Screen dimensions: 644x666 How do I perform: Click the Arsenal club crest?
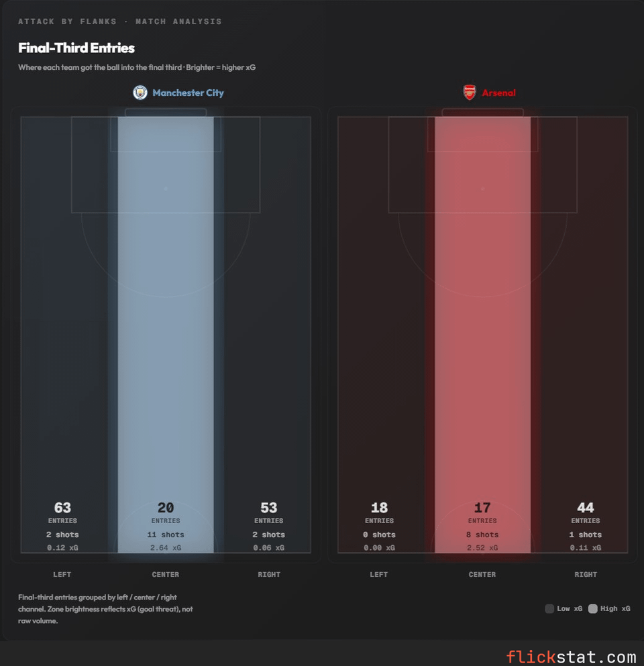click(470, 93)
